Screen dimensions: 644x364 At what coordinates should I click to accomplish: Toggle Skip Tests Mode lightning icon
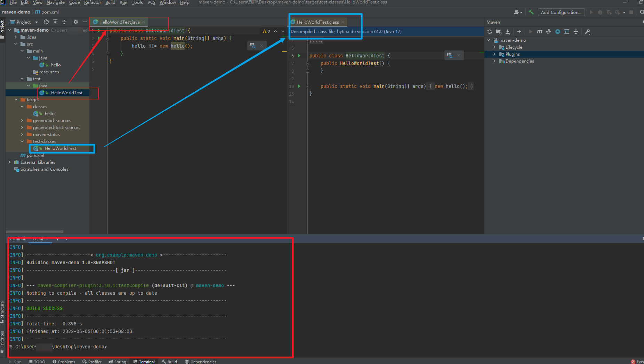coord(558,32)
